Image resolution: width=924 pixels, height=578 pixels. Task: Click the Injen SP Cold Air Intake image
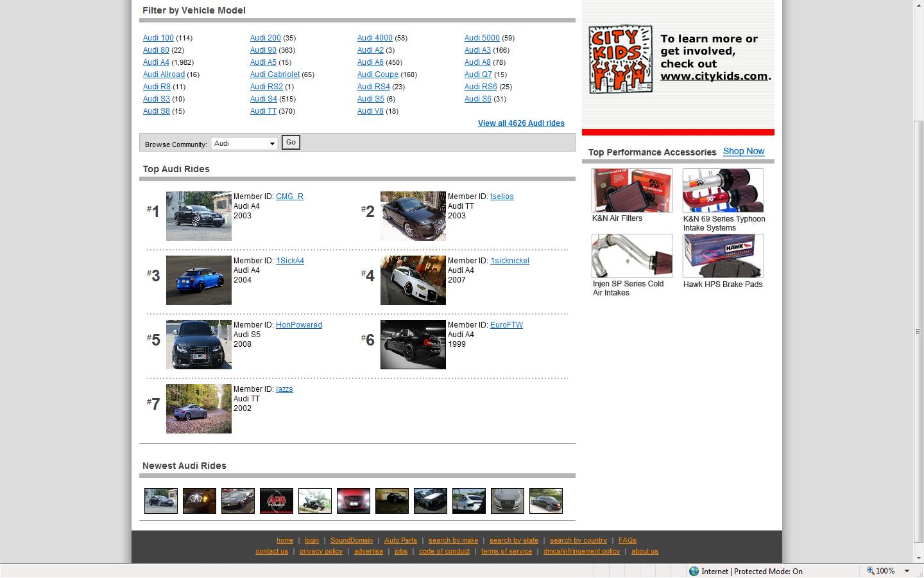pyautogui.click(x=631, y=256)
